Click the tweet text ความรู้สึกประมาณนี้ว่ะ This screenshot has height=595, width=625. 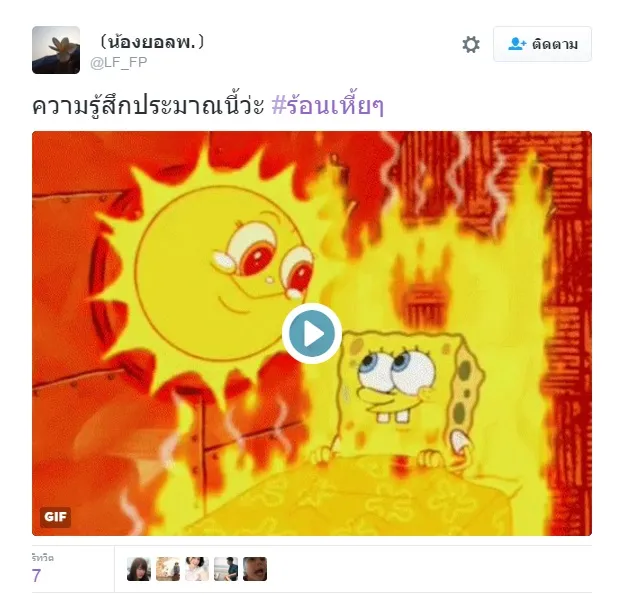pyautogui.click(x=148, y=106)
